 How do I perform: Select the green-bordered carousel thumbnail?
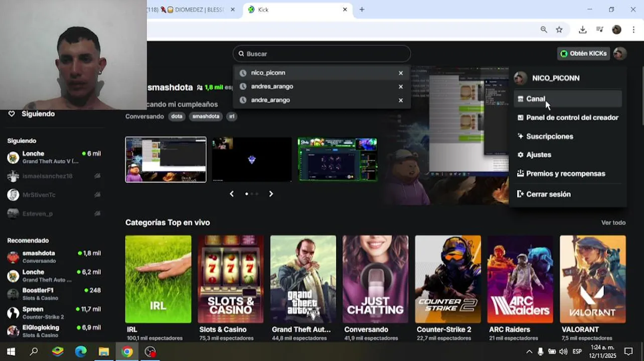(x=338, y=159)
